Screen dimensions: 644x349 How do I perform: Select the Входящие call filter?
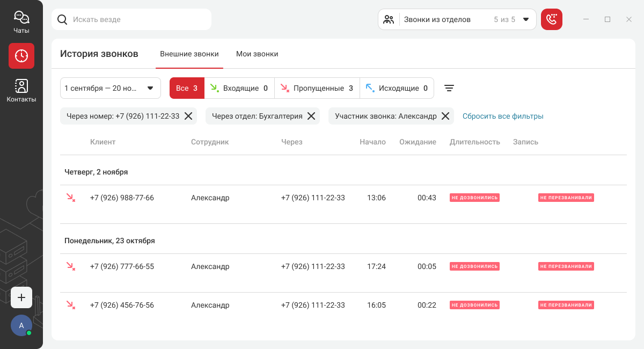[239, 88]
